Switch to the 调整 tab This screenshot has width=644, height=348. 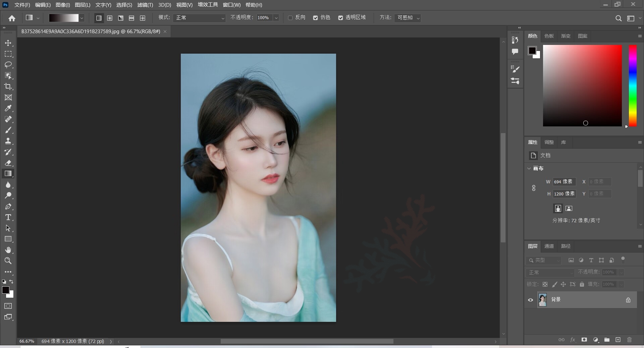[x=549, y=142]
